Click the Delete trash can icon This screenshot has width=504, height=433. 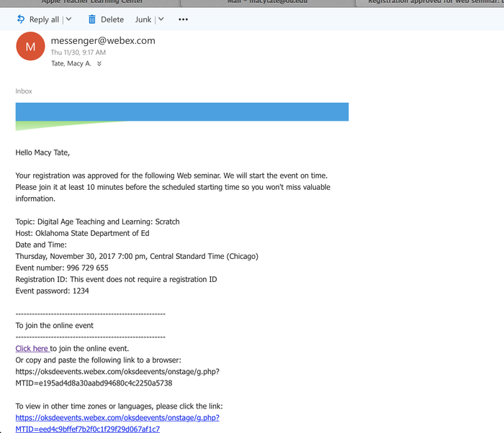coord(92,19)
